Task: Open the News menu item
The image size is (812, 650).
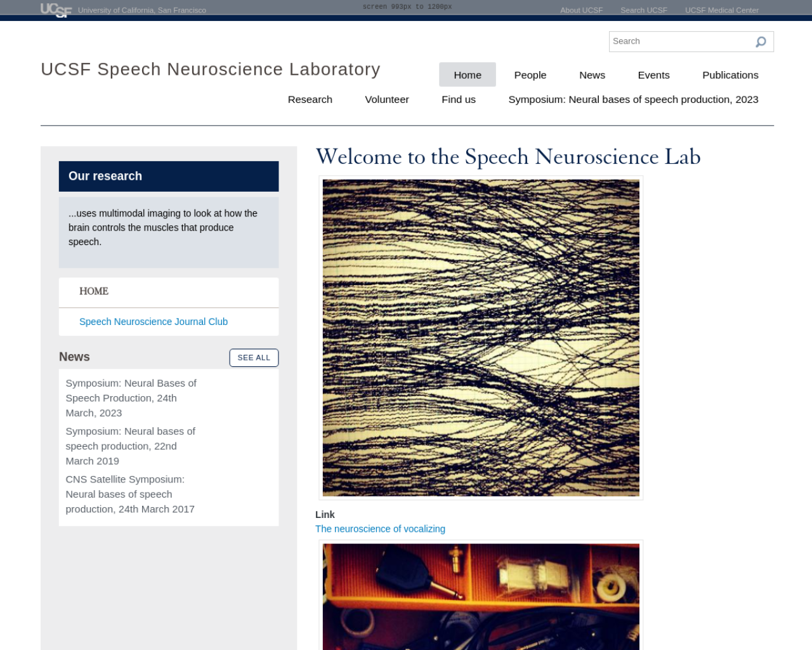Action: pyautogui.click(x=592, y=75)
